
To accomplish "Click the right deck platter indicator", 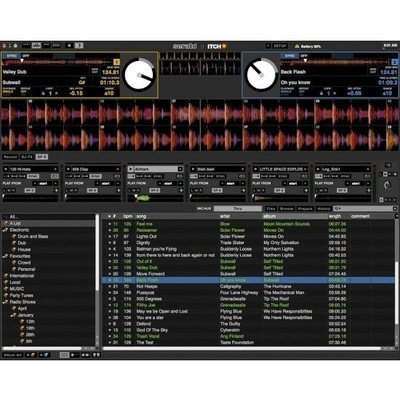I will pyautogui.click(x=261, y=75).
